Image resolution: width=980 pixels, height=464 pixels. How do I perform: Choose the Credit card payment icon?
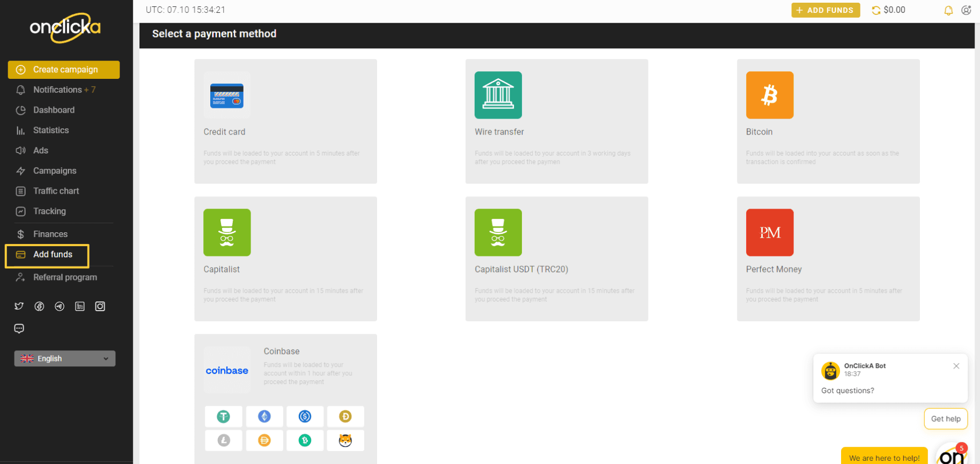tap(227, 95)
